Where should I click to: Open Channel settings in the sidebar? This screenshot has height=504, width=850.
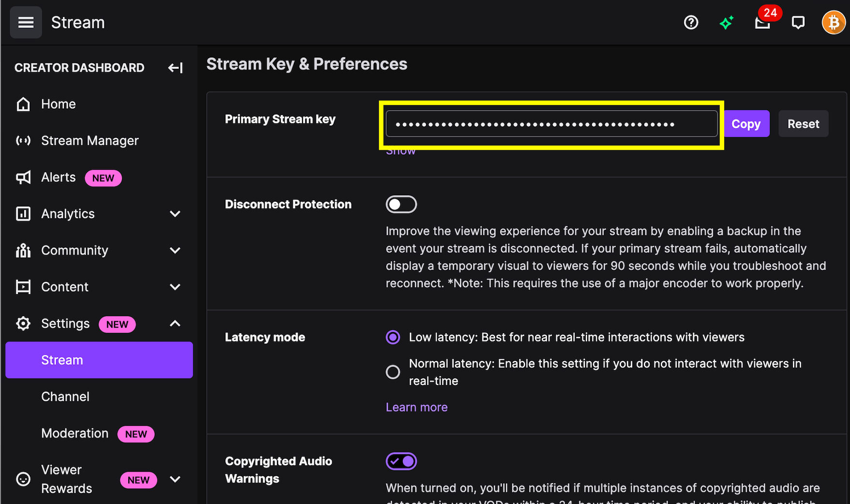65,397
